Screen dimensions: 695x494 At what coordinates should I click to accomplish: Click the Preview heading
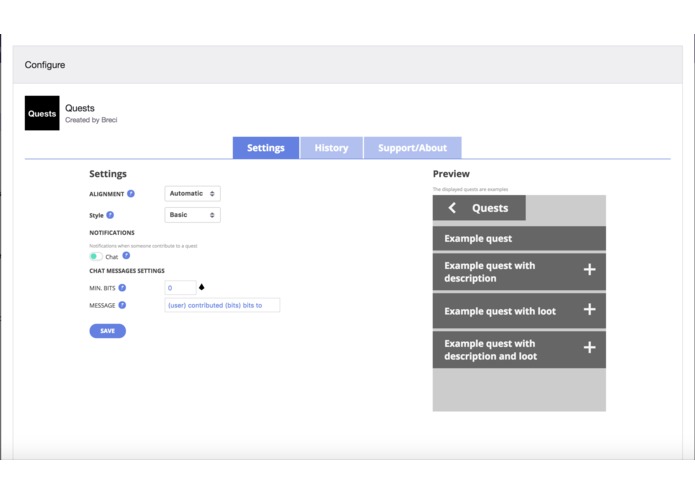pos(451,174)
